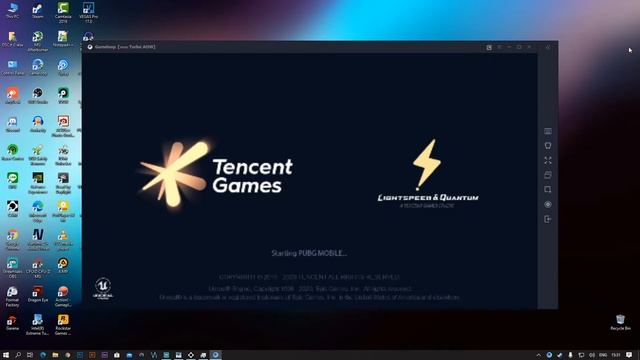Image resolution: width=640 pixels, height=360 pixels.
Task: Show hidden system tray icons
Action: (538, 355)
